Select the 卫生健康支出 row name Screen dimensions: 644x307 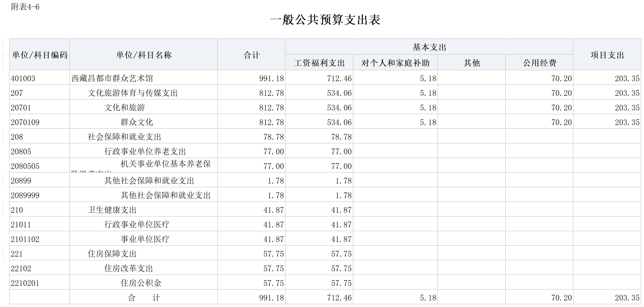pos(112,210)
